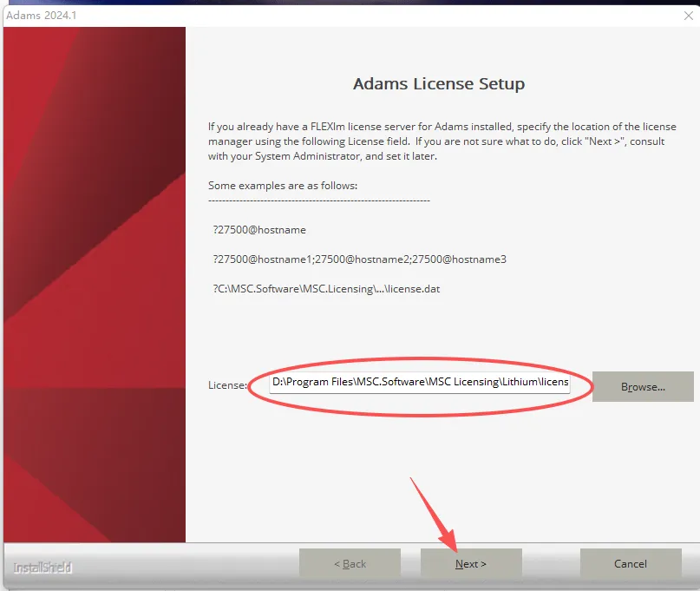This screenshot has width=700, height=591.
Task: Select the 'Adams 2024.1' window title
Action: pos(41,16)
